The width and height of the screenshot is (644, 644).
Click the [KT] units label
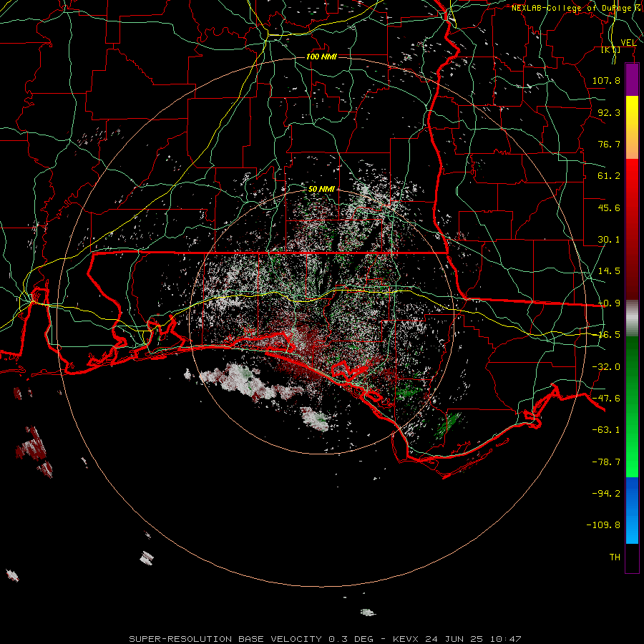coord(611,50)
